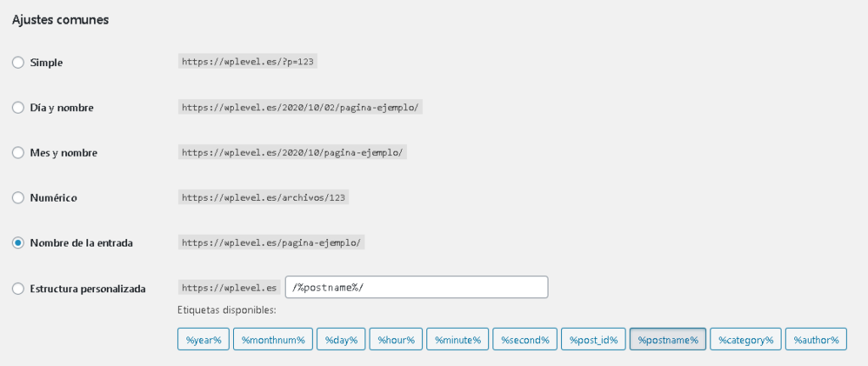Pick the Numérico permalink radio button
Screen dimensions: 868x366
point(19,197)
